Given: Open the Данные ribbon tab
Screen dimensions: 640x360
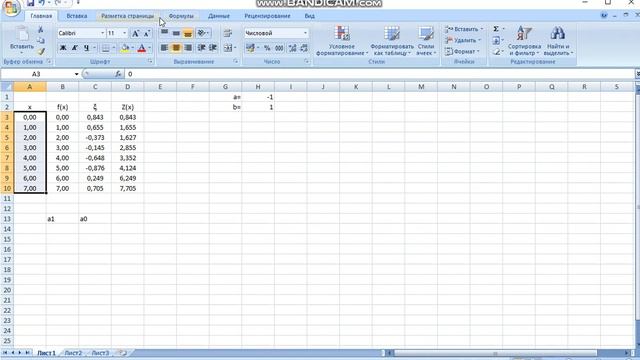Looking at the screenshot, I should tap(219, 16).
